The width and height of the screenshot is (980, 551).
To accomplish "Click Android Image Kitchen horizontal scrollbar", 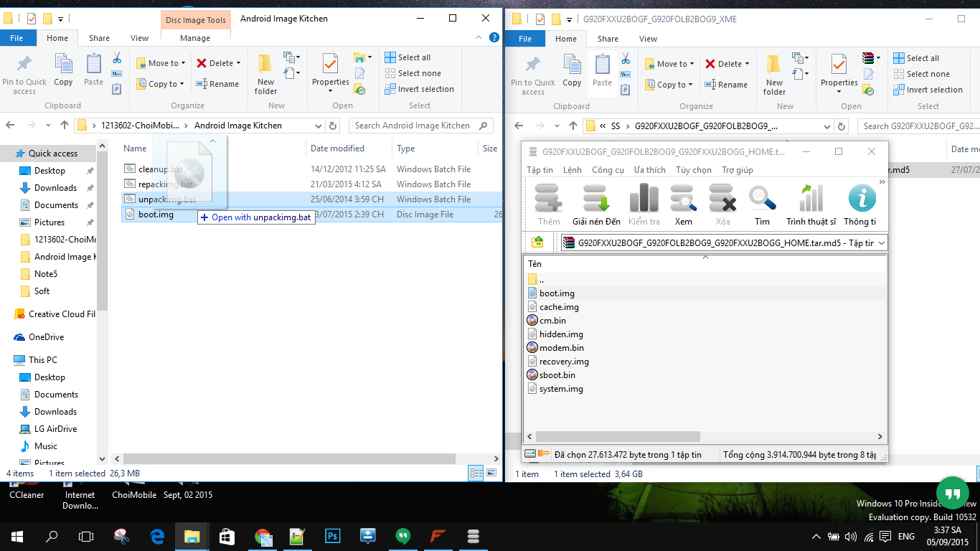I will (288, 458).
